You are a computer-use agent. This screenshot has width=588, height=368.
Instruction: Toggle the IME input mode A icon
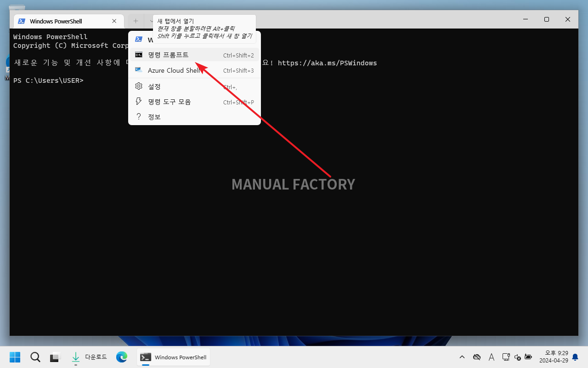click(491, 357)
